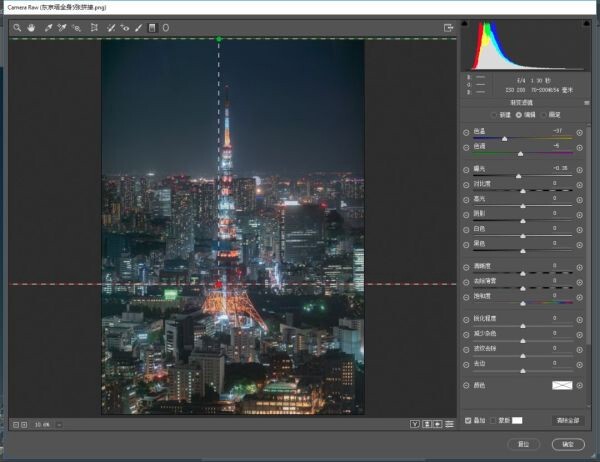Open the zoom level dropdown arrow
The width and height of the screenshot is (600, 462).
[59, 424]
